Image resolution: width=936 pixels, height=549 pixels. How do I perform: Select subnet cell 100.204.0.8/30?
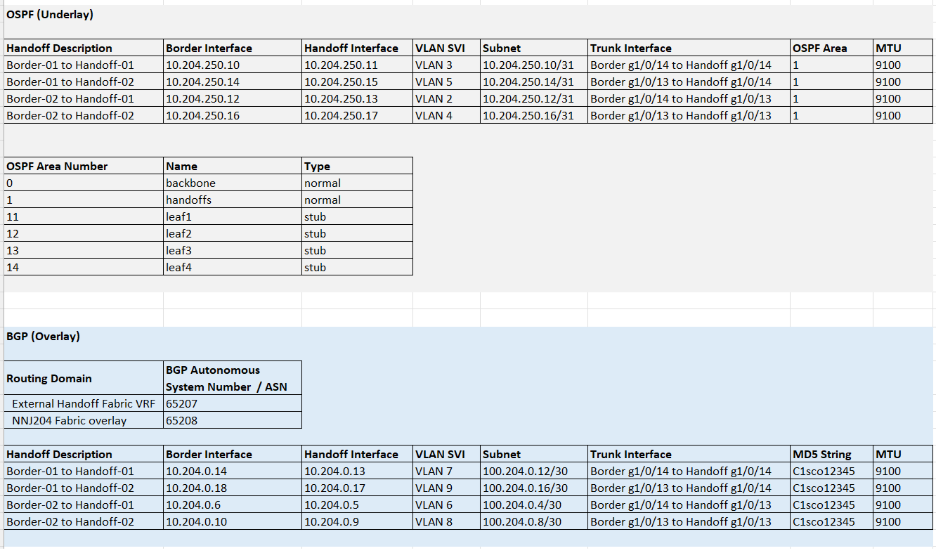tap(534, 522)
